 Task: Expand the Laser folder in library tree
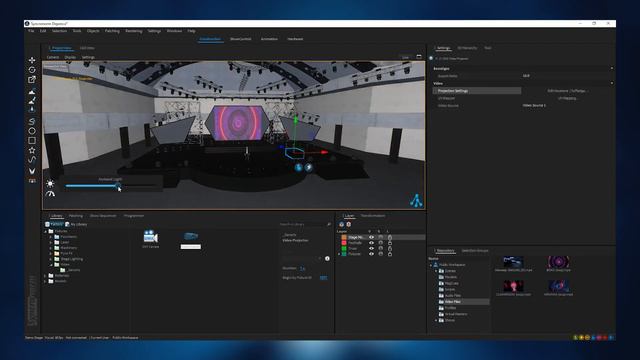tap(51, 242)
